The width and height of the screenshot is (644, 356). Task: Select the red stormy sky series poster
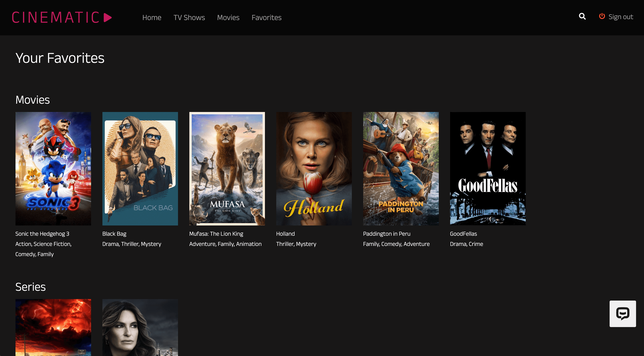53,327
